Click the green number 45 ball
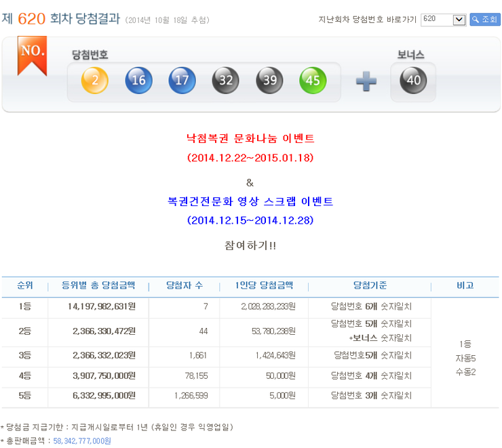Viewport: 502px width, 448px height. tap(313, 80)
